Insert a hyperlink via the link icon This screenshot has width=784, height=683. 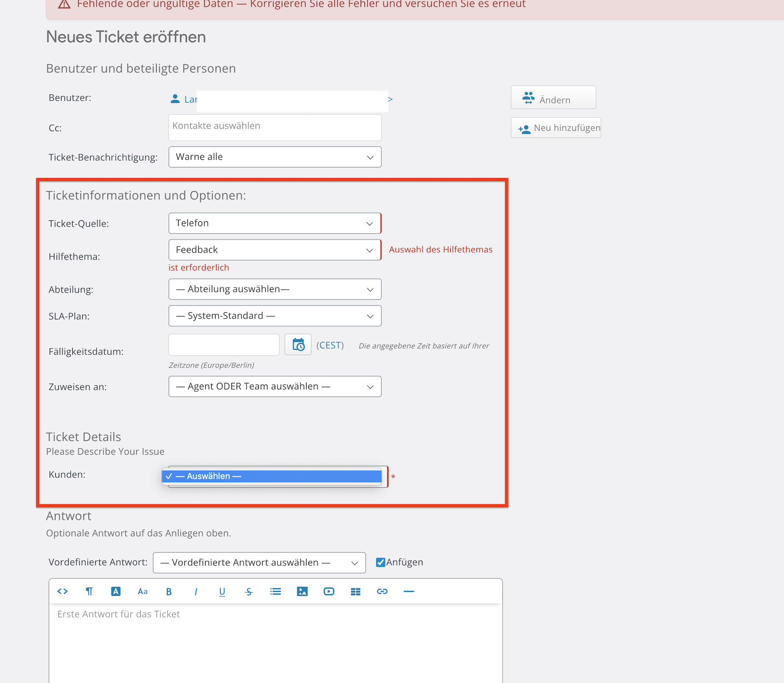[x=382, y=591]
